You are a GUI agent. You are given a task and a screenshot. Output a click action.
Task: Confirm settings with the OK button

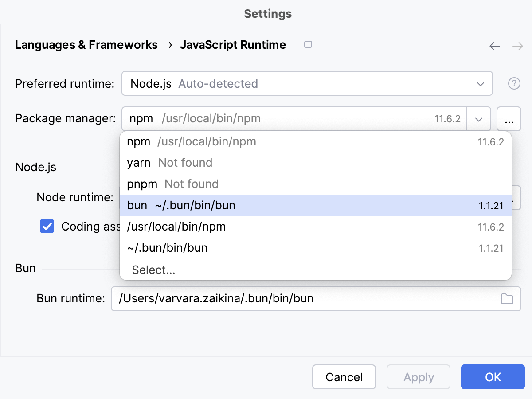coord(493,377)
